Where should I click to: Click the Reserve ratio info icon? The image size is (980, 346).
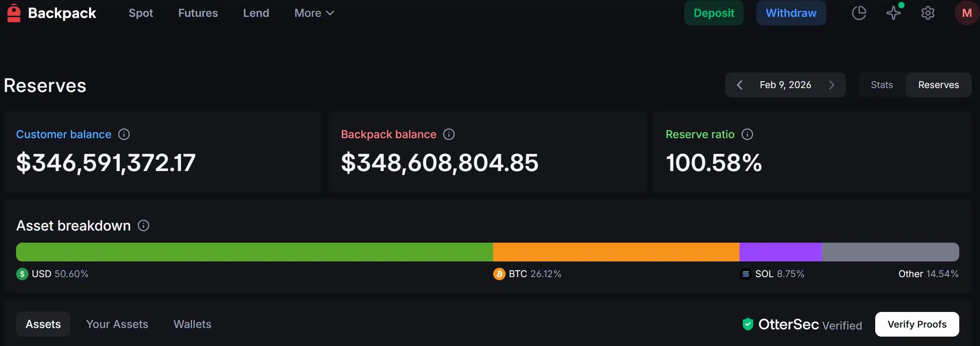point(747,134)
